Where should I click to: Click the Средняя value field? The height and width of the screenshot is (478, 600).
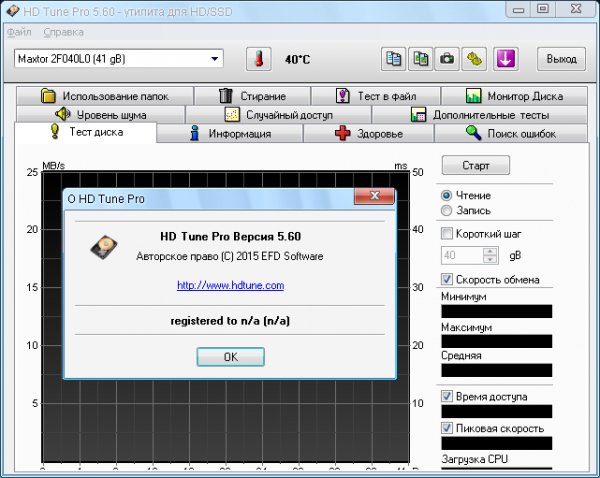[x=497, y=370]
